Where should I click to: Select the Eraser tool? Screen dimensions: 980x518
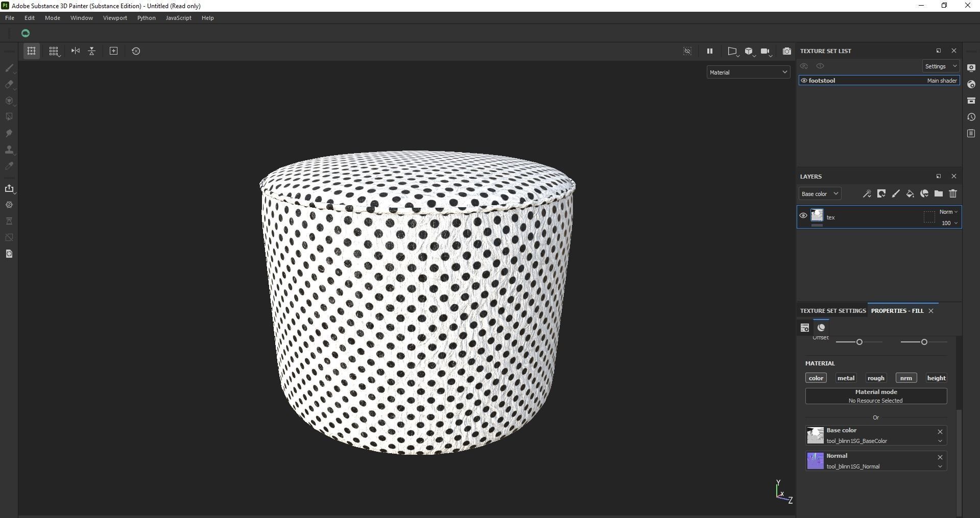[x=9, y=84]
